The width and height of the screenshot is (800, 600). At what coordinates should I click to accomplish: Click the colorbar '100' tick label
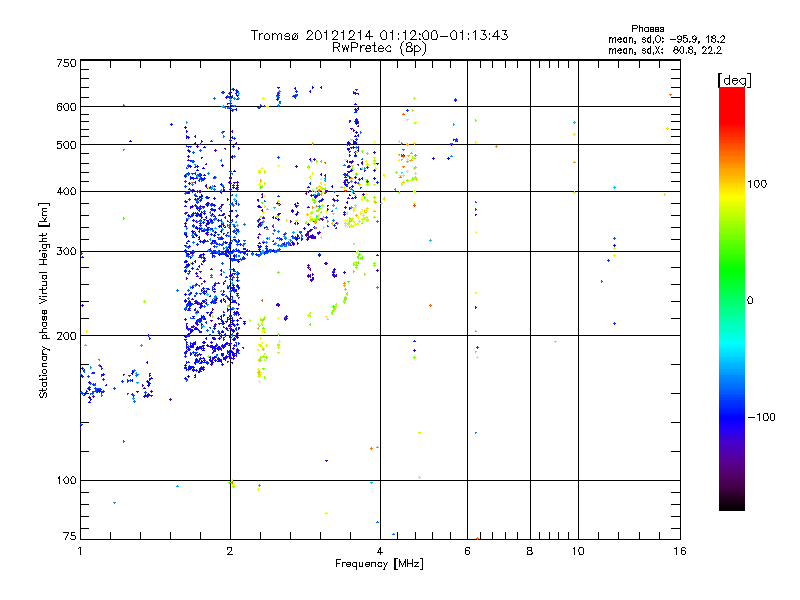point(757,184)
